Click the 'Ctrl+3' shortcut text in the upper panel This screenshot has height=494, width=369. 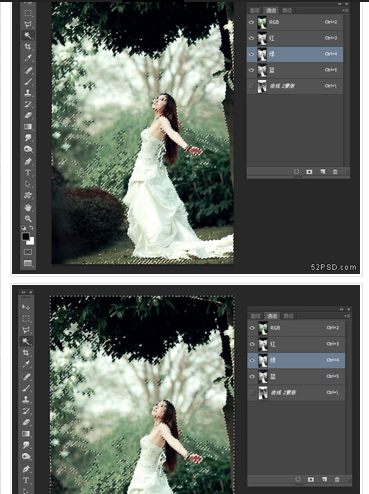(331, 38)
